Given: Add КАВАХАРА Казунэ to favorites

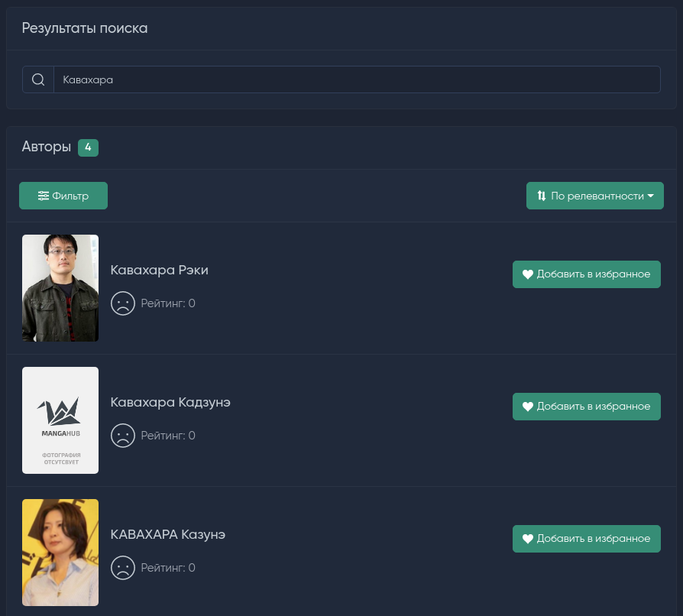Looking at the screenshot, I should pos(586,539).
